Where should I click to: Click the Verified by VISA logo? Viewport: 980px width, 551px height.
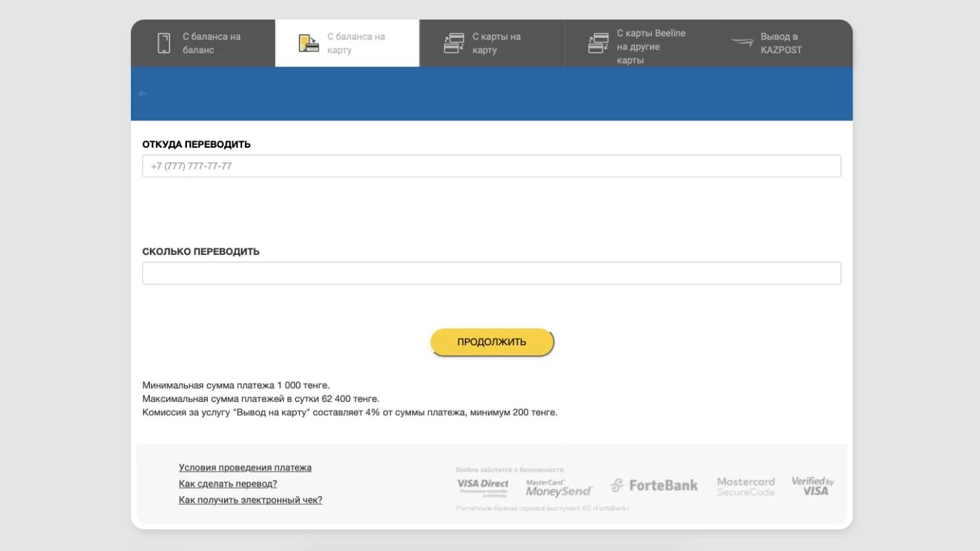(812, 486)
